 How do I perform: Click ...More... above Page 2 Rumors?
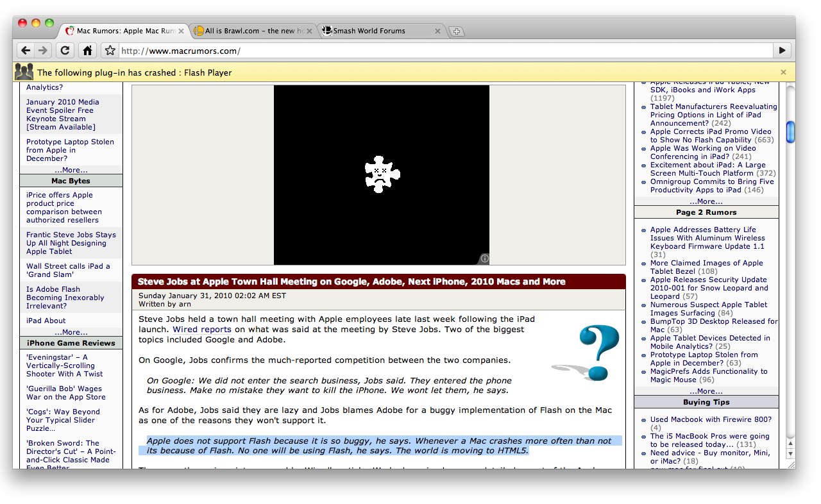coord(706,201)
